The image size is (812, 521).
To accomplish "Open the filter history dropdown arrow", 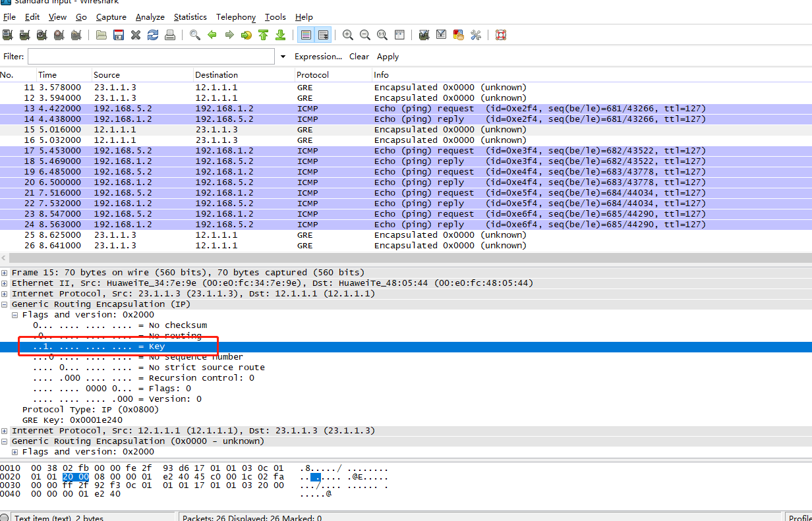I will coord(283,57).
